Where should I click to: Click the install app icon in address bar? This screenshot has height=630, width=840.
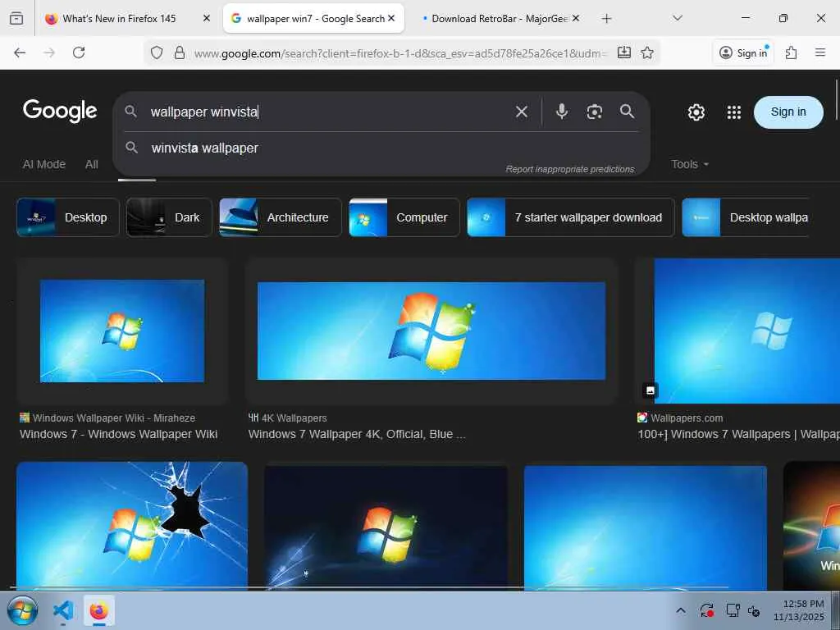pyautogui.click(x=624, y=52)
